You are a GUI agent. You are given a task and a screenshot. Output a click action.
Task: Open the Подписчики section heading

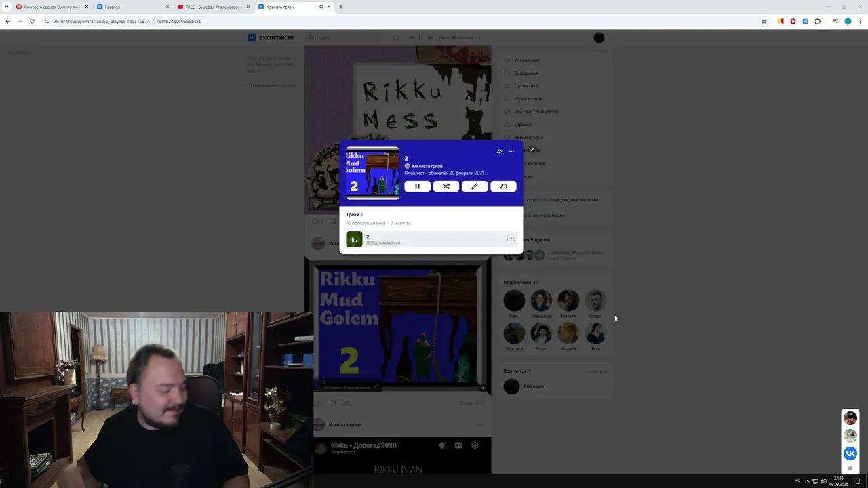[517, 283]
